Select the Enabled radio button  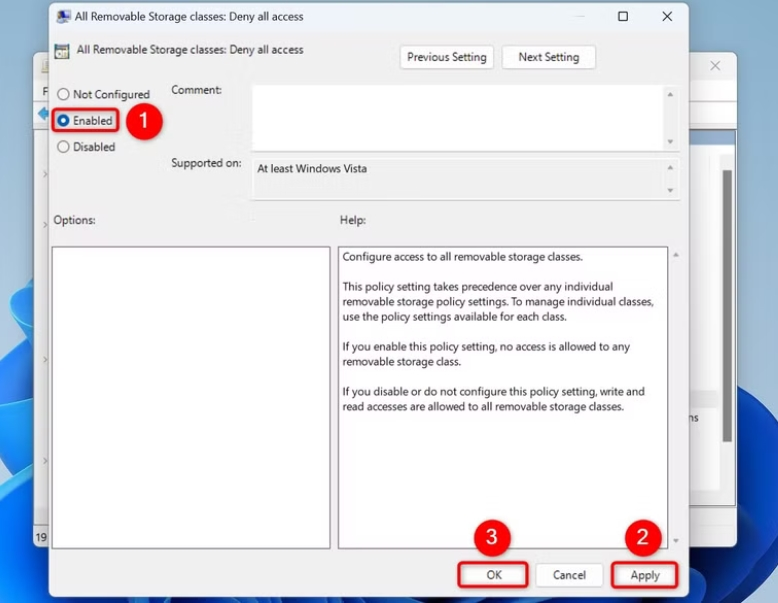63,121
